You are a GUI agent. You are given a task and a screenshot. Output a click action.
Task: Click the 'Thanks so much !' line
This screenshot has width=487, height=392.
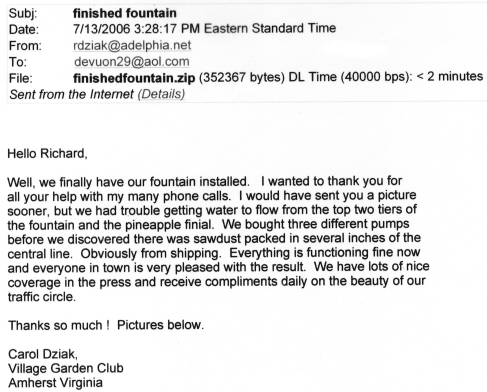(x=59, y=325)
